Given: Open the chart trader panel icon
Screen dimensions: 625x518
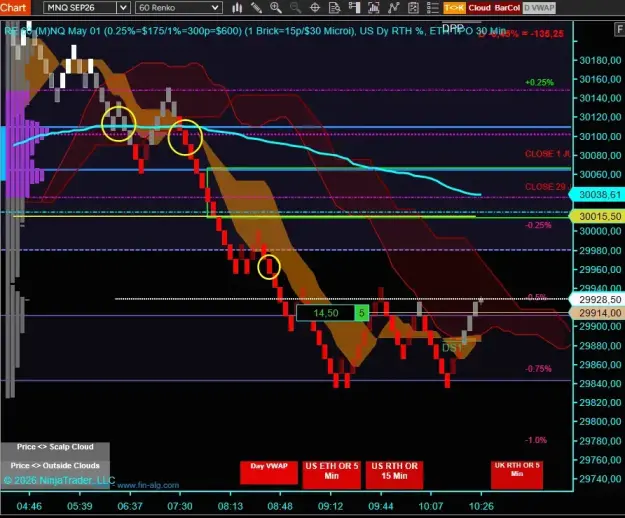Looking at the screenshot, I should point(354,8).
